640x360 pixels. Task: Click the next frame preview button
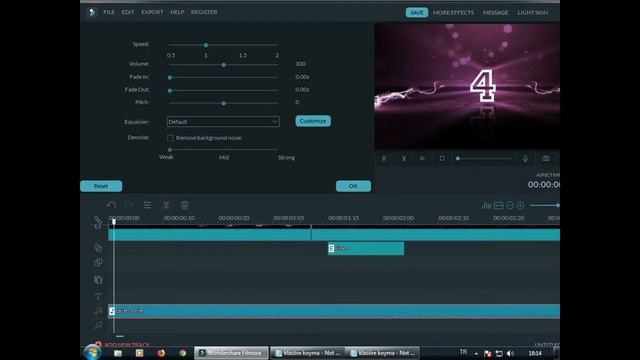pyautogui.click(x=404, y=158)
